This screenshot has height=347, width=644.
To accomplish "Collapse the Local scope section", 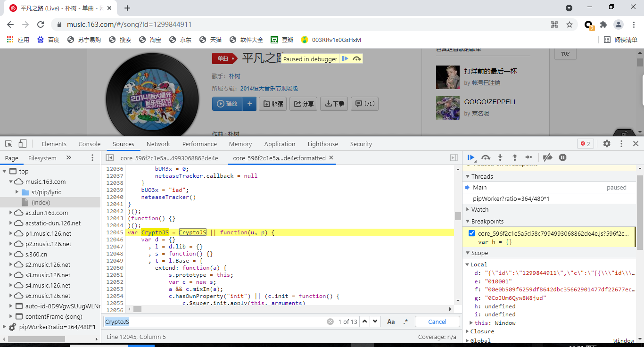I will click(x=468, y=264).
